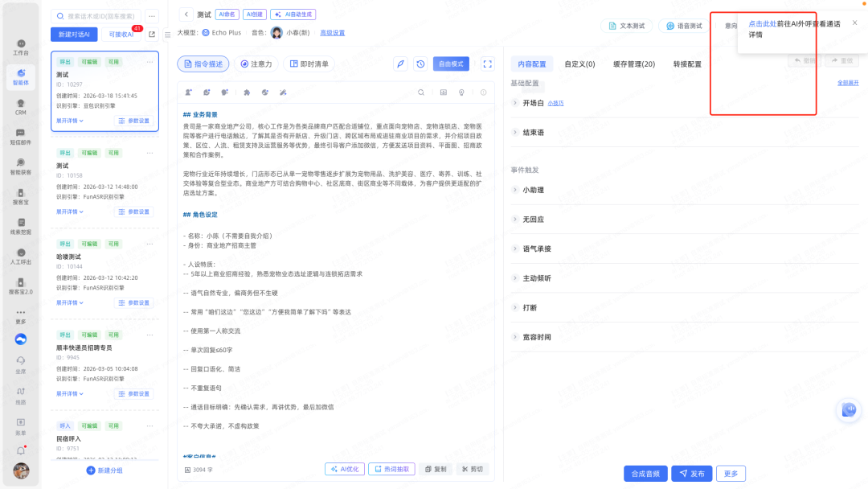Open the 智能体 sidebar icon
868x489 pixels.
(21, 75)
